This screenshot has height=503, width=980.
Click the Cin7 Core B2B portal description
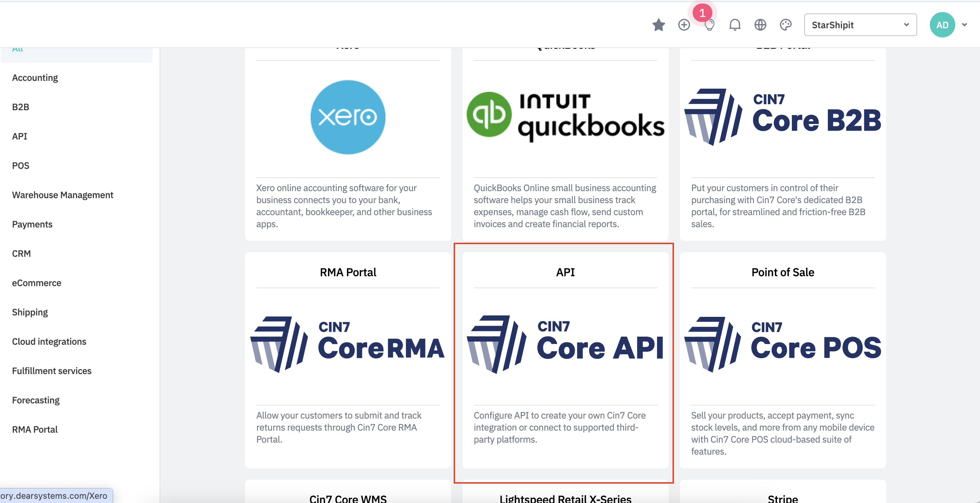(778, 206)
